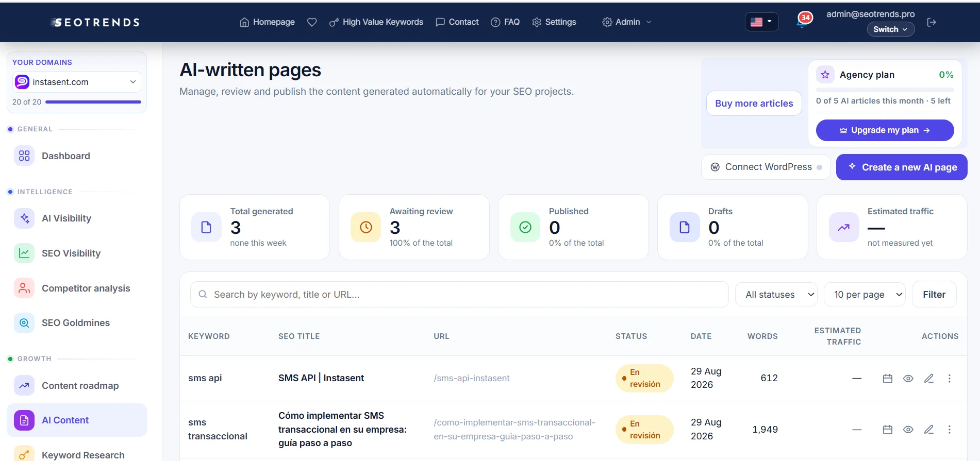Click the Estimated traffic trend icon
This screenshot has height=461, width=980.
[x=844, y=227]
